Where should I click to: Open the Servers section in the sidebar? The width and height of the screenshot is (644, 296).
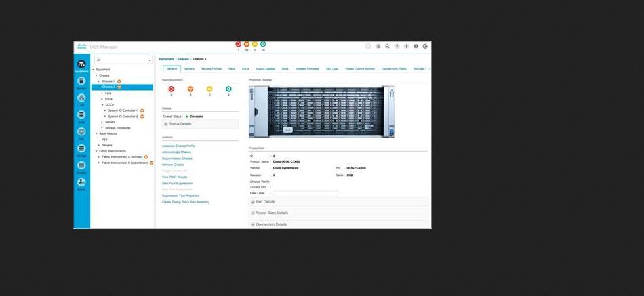pos(81,83)
